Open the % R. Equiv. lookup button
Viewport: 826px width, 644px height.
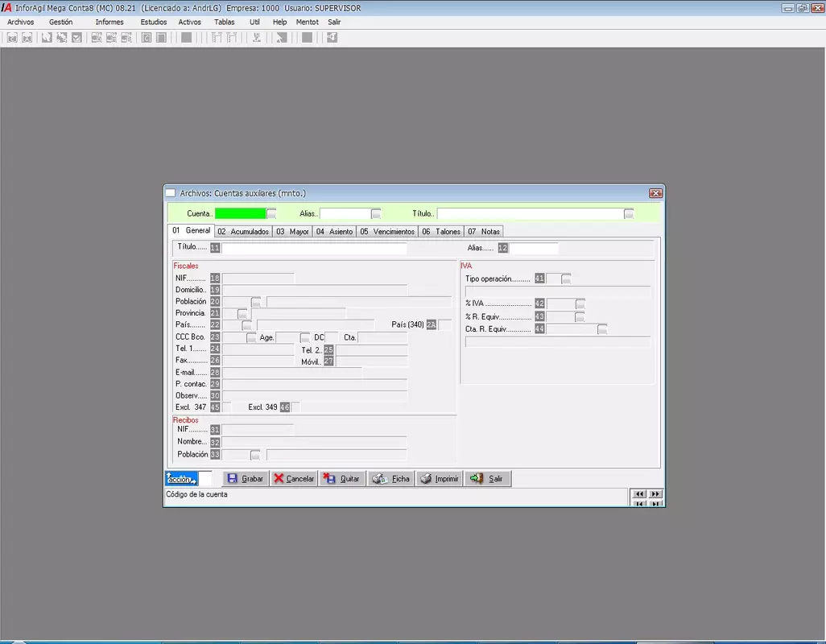pyautogui.click(x=580, y=317)
